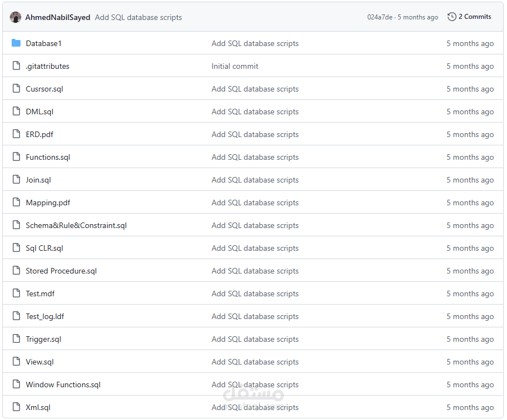
Task: Click the file icon beside Window Functions.sql
Action: [16, 384]
